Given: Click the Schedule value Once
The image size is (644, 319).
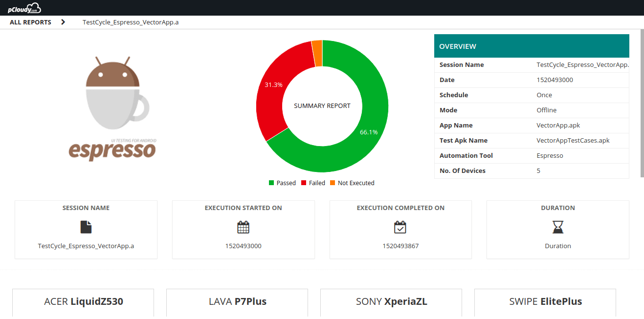Looking at the screenshot, I should 544,95.
